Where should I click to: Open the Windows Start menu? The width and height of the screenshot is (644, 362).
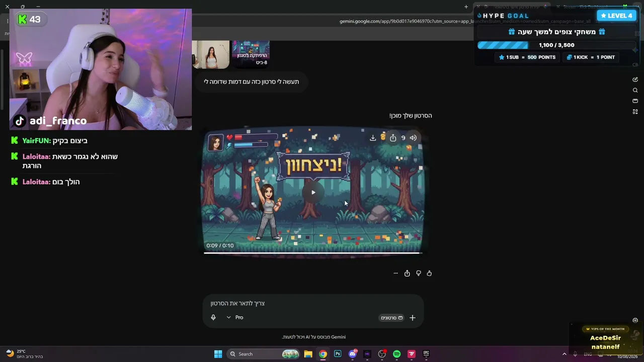point(218,354)
